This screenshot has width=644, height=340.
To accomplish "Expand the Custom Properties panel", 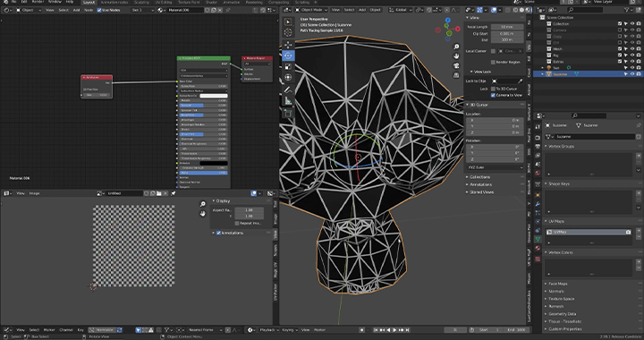I will [x=564, y=329].
